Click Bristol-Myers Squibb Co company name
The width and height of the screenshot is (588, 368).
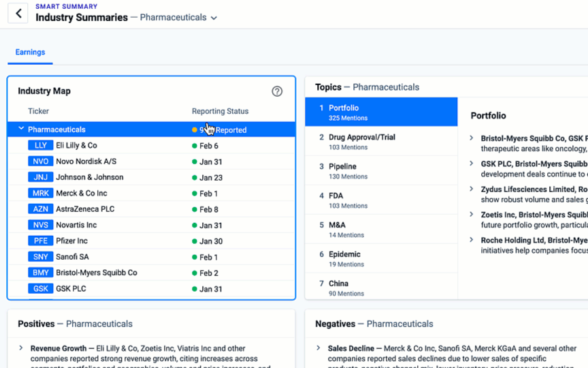coord(97,273)
